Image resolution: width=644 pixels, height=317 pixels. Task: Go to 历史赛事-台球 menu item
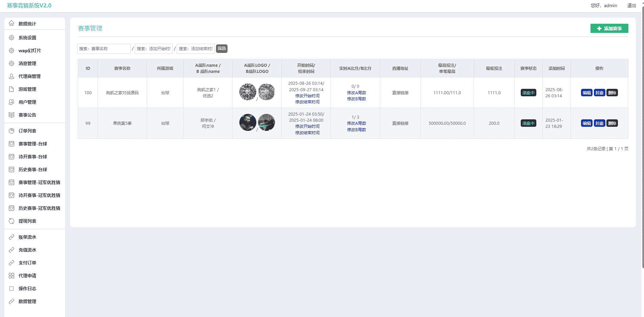coord(33,170)
